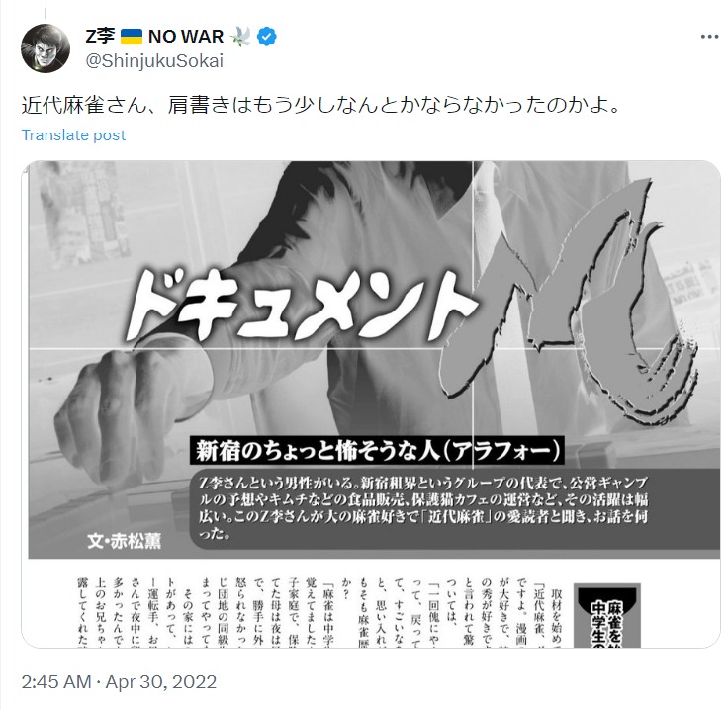Click the large stylized M logo in the image
Screen dimensions: 728x710
click(x=569, y=302)
